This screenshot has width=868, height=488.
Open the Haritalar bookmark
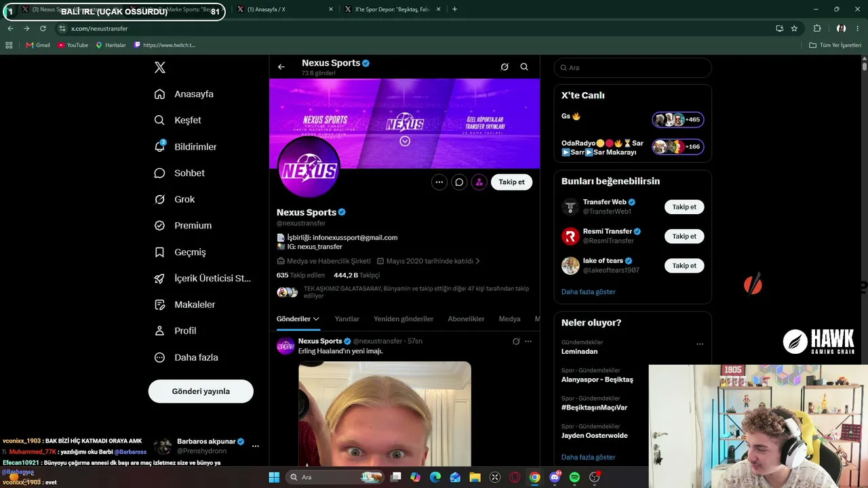111,45
